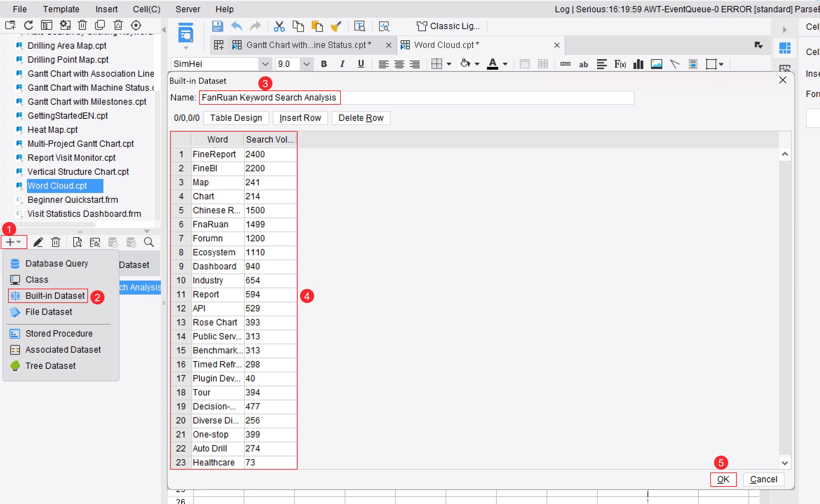Select File Dataset menu entry
The height and width of the screenshot is (504, 820).
coord(49,312)
